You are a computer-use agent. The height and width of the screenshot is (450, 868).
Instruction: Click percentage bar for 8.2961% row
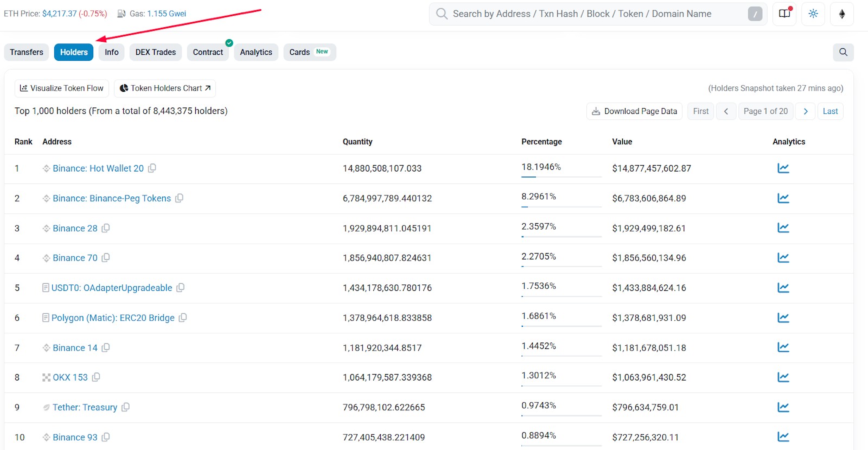561,207
